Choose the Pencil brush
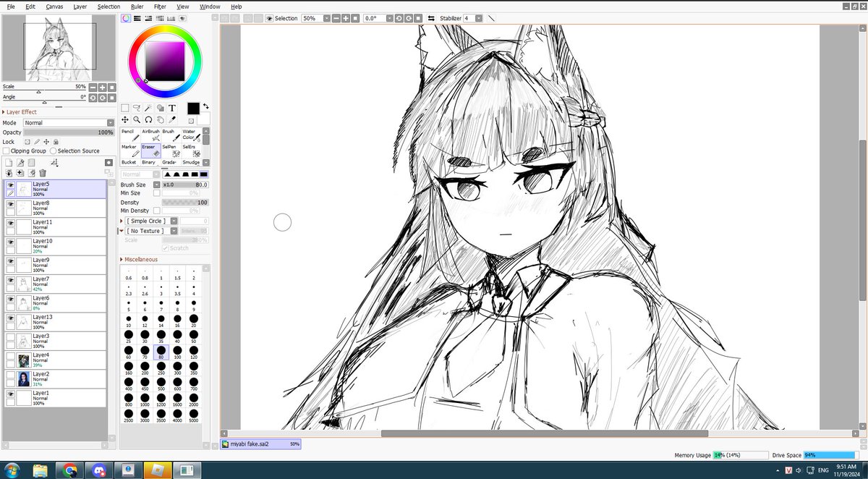Screen dimensions: 868x479 (x=129, y=135)
